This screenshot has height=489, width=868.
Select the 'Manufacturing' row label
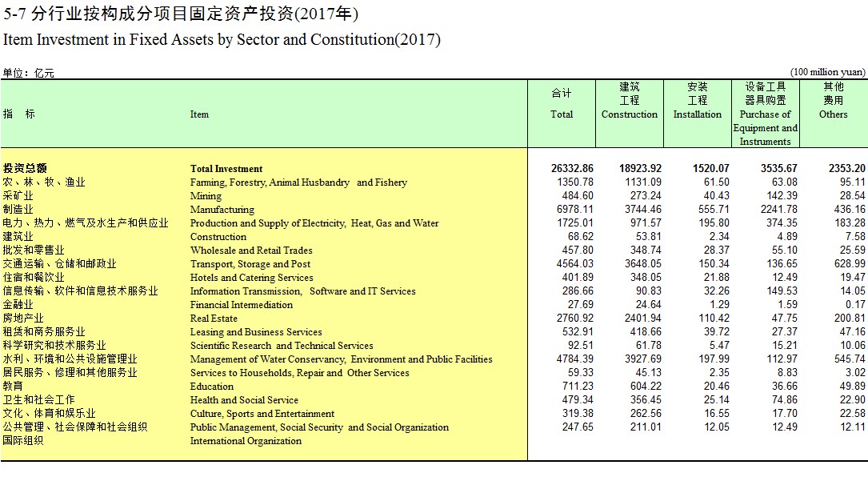[222, 210]
